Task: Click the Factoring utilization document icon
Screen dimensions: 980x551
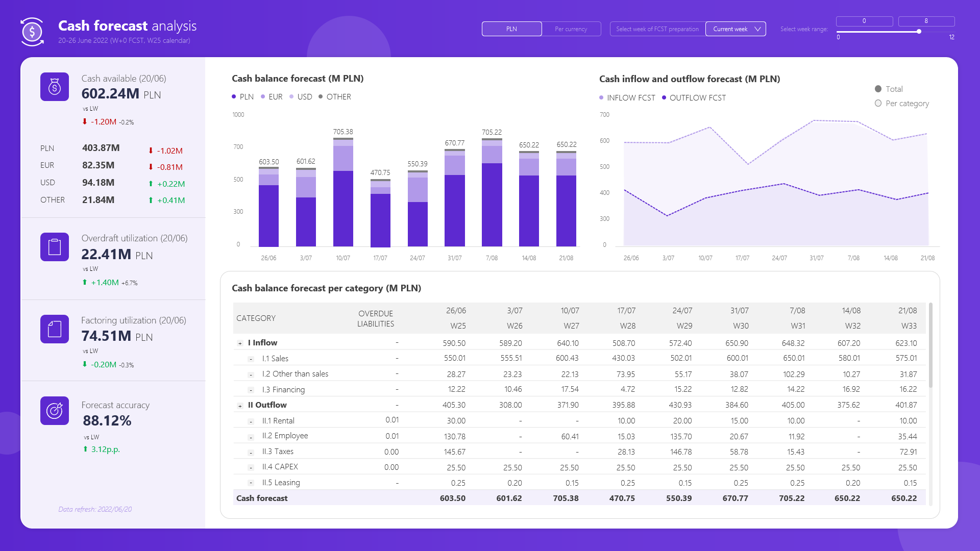Action: pyautogui.click(x=55, y=329)
